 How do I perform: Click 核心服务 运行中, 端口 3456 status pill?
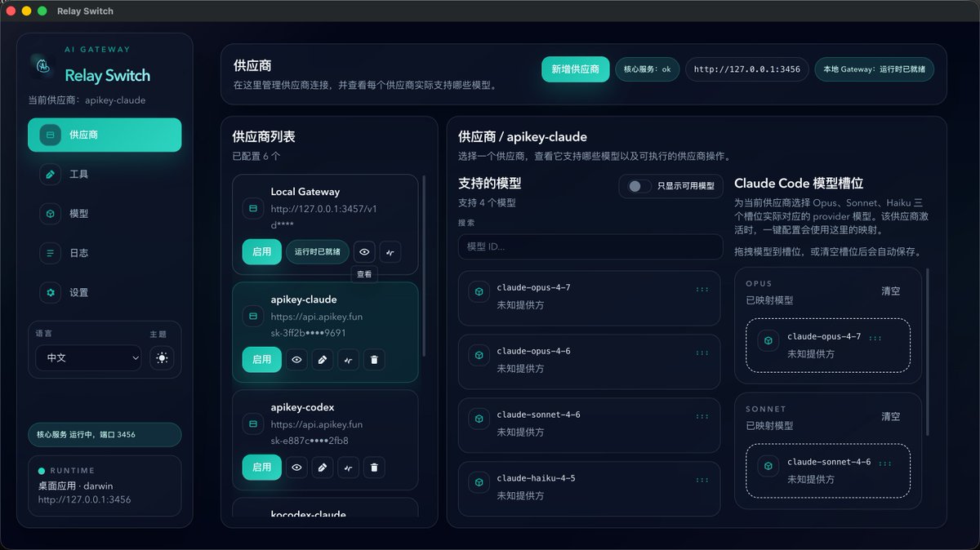pyautogui.click(x=105, y=434)
